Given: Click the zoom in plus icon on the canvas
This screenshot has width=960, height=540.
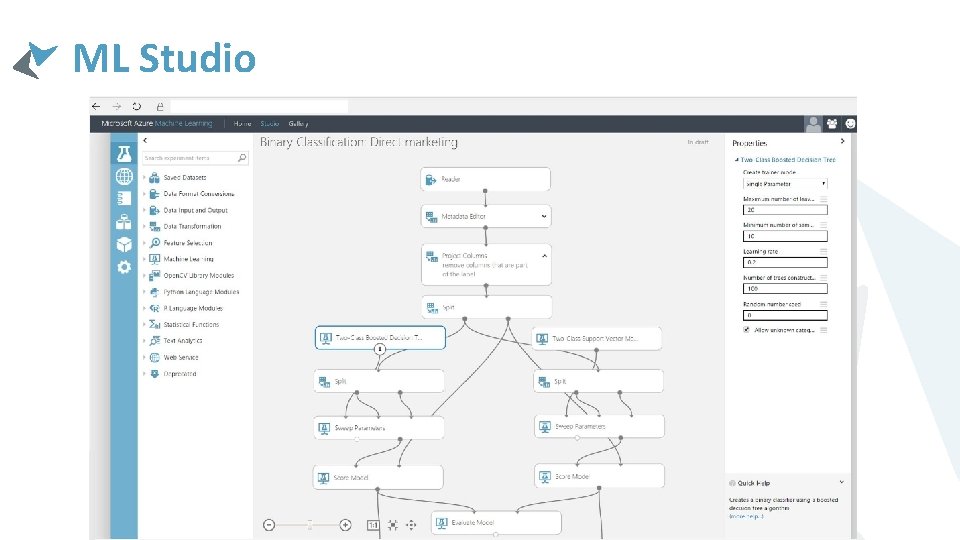Looking at the screenshot, I should point(345,525).
